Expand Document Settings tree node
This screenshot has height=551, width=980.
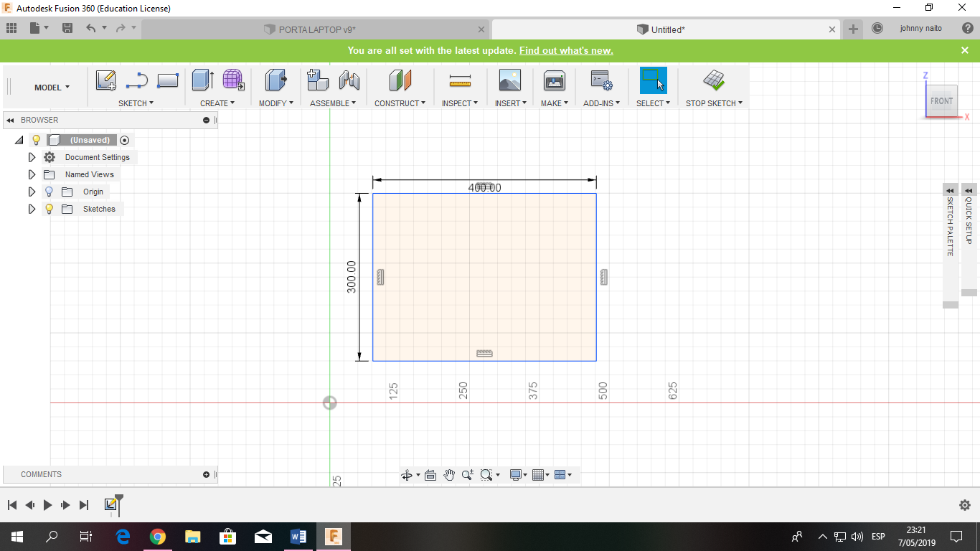pyautogui.click(x=32, y=157)
